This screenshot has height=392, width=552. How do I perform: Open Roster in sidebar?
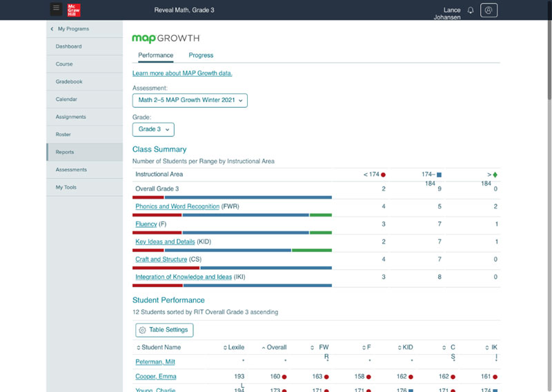[x=84, y=135]
